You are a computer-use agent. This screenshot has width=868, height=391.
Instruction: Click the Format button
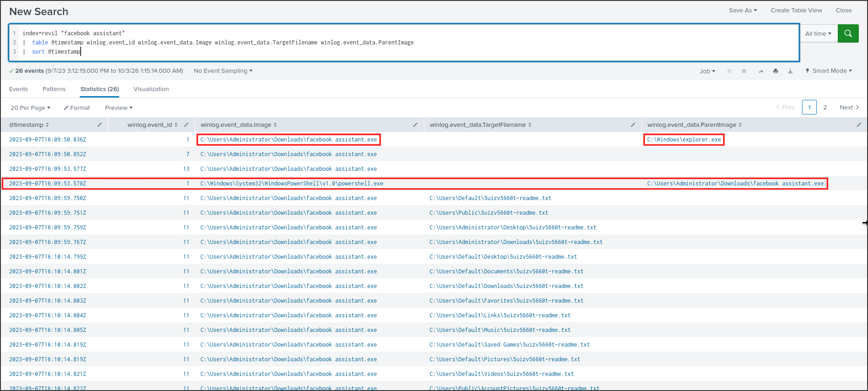pyautogui.click(x=77, y=108)
